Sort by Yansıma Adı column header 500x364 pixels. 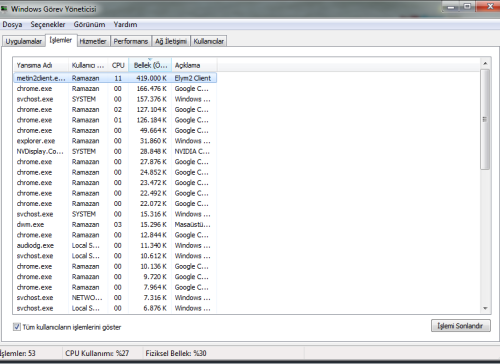[41, 65]
